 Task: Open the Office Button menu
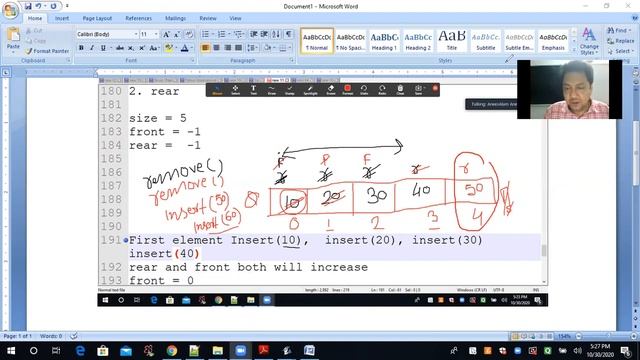10,10
